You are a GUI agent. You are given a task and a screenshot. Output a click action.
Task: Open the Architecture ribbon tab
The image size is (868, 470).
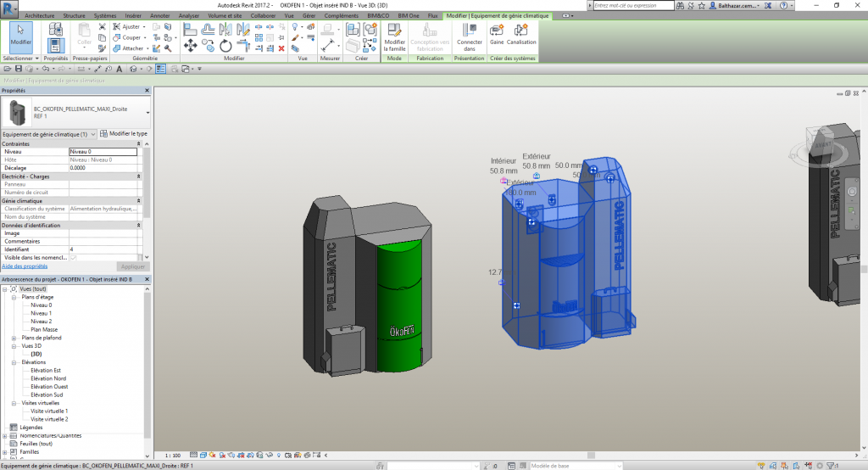[x=40, y=15]
